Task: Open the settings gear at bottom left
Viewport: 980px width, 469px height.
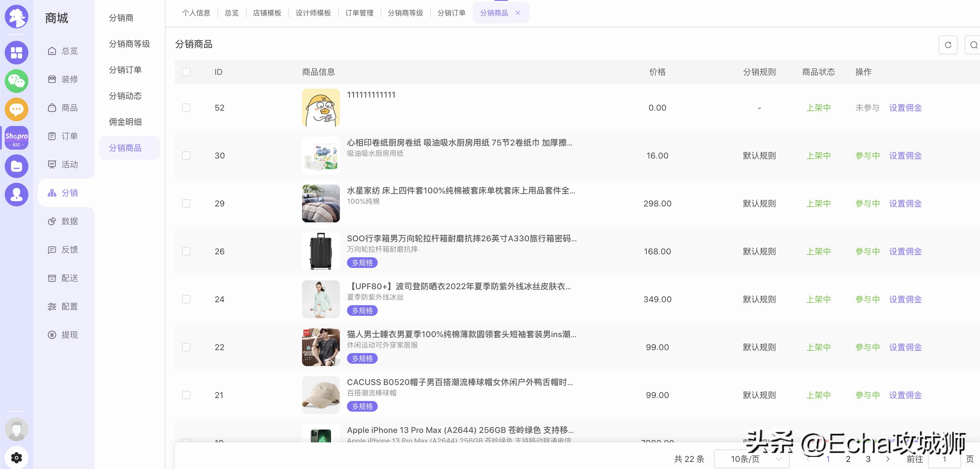Action: [x=16, y=457]
